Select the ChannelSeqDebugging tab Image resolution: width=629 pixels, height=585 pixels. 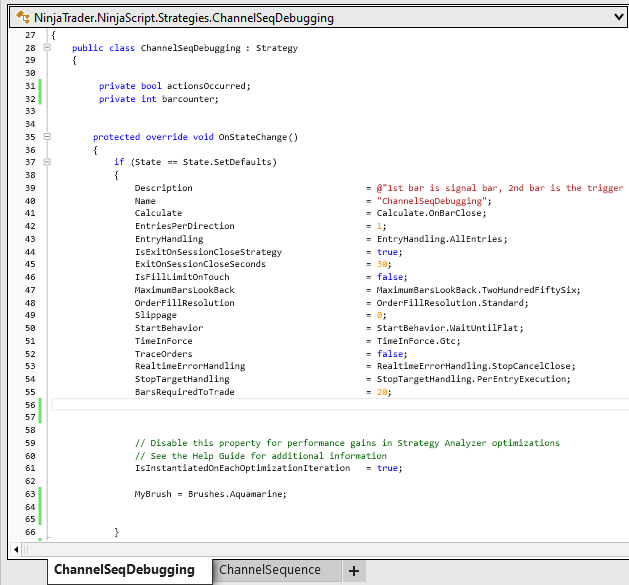pos(130,570)
